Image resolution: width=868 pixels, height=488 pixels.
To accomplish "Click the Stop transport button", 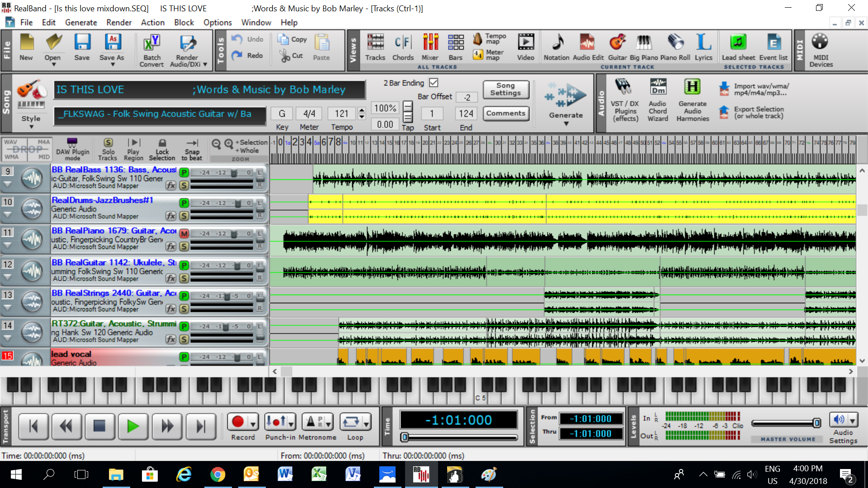I will [99, 426].
